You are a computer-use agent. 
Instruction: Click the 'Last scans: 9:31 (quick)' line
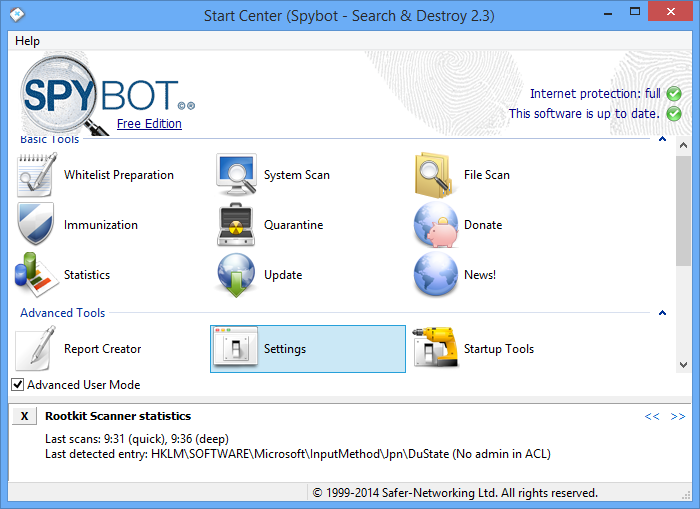pos(137,439)
